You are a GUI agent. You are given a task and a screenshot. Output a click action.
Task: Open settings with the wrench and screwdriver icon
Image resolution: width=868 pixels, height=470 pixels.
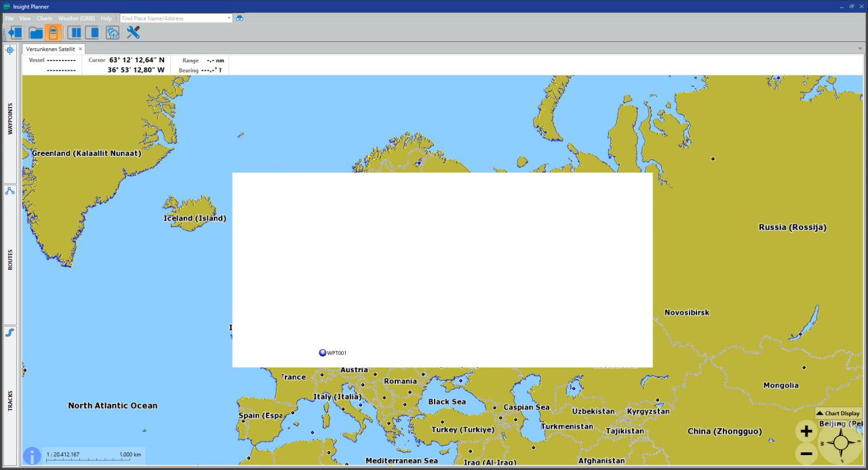tap(133, 33)
